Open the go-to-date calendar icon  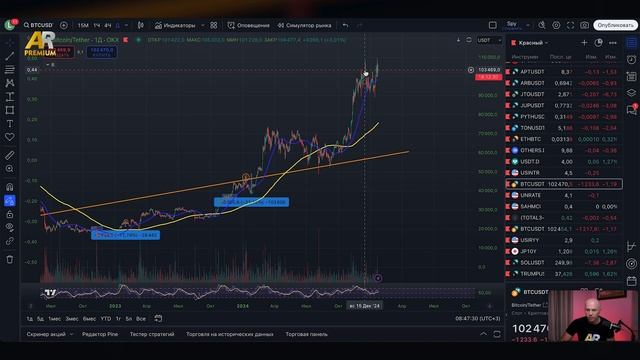tap(158, 318)
